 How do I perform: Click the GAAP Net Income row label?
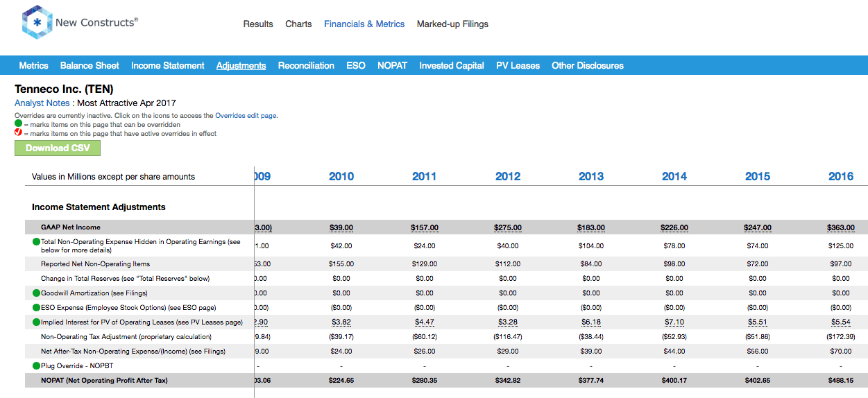pyautogui.click(x=71, y=227)
